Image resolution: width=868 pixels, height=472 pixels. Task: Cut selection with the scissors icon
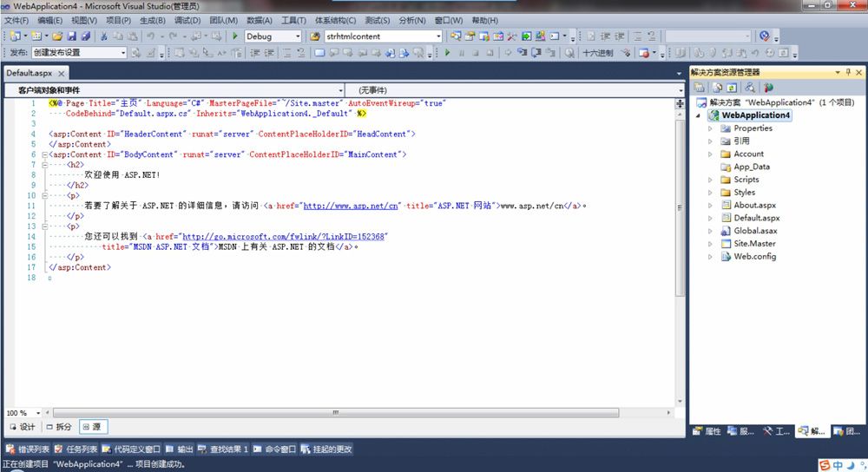[x=103, y=36]
